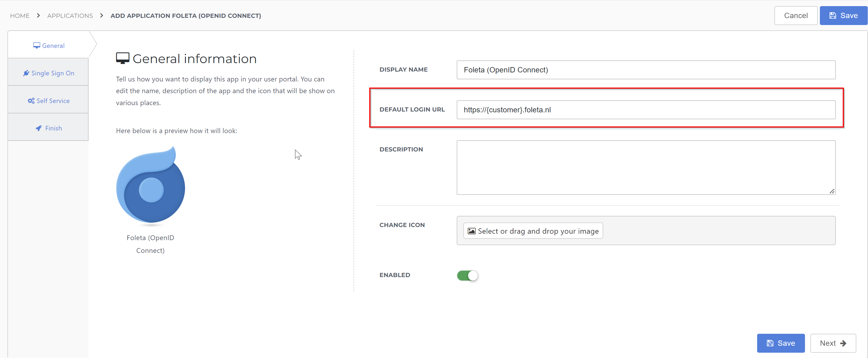Click Select or drag and drop your image
The image size is (868, 358).
(533, 231)
